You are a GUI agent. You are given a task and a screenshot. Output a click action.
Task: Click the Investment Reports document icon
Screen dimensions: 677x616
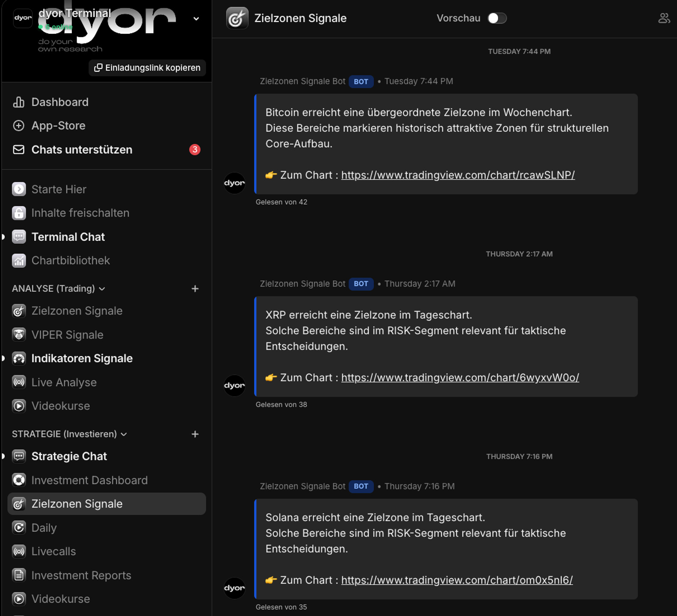tap(19, 575)
